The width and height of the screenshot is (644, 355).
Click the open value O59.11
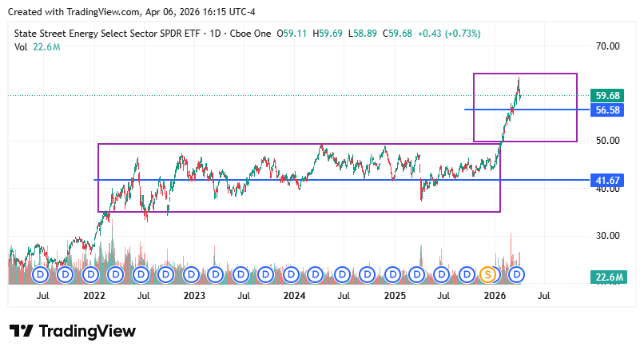click(292, 34)
